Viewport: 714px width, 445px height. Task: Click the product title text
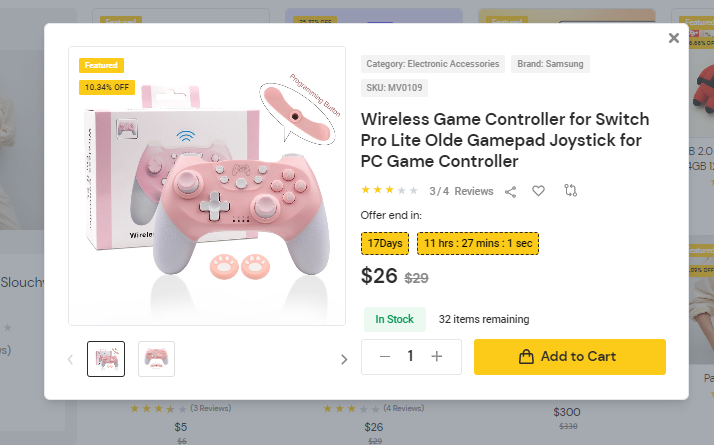(x=501, y=140)
